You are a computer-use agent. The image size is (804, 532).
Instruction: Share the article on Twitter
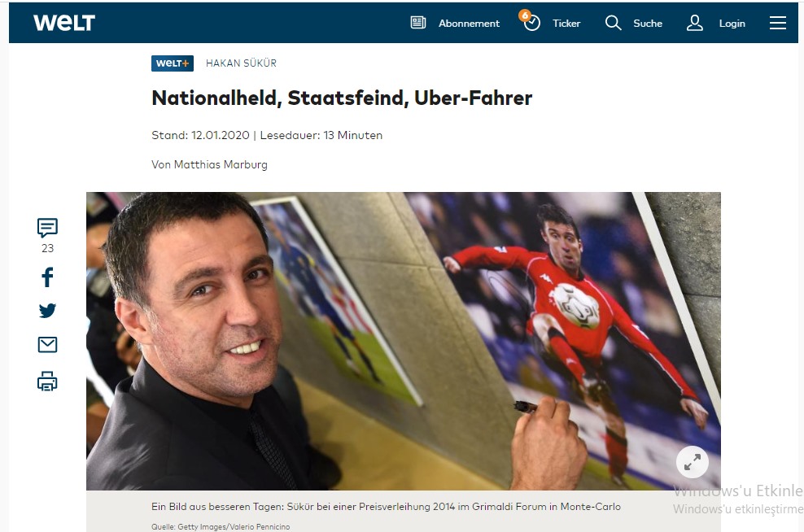(47, 311)
